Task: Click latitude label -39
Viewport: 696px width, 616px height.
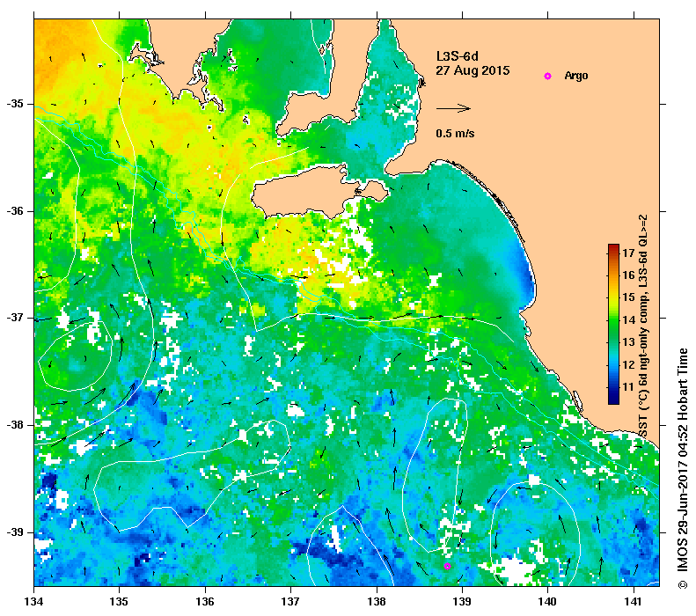Action: pyautogui.click(x=15, y=532)
